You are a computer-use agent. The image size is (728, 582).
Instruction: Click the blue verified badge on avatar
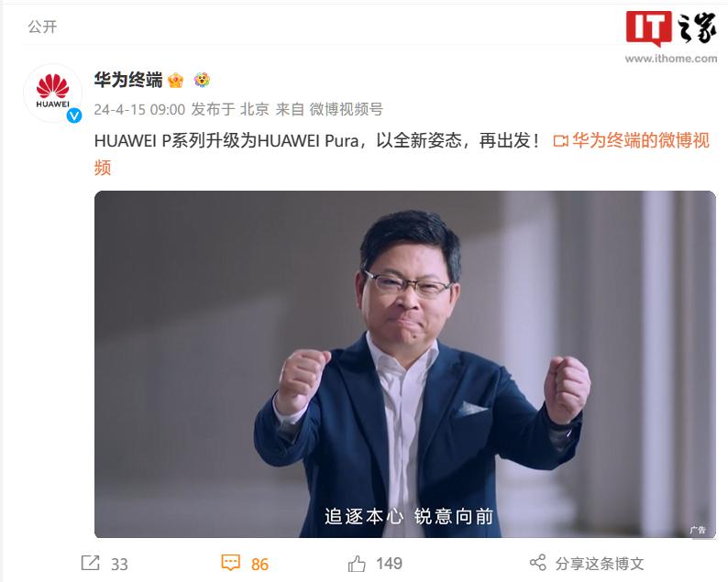point(74,115)
